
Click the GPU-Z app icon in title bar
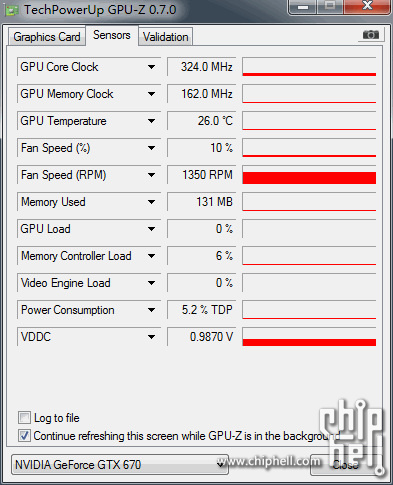[x=11, y=11]
